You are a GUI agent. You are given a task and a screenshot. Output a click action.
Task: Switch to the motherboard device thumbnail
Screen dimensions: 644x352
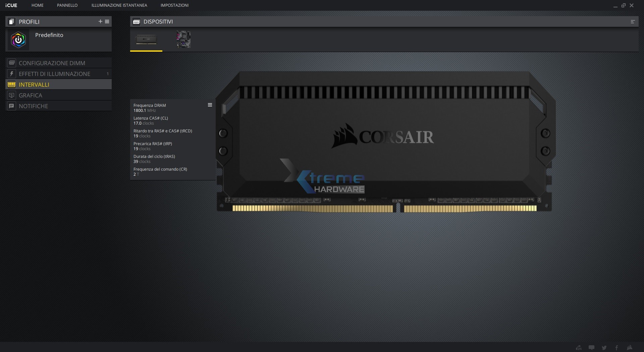click(183, 40)
